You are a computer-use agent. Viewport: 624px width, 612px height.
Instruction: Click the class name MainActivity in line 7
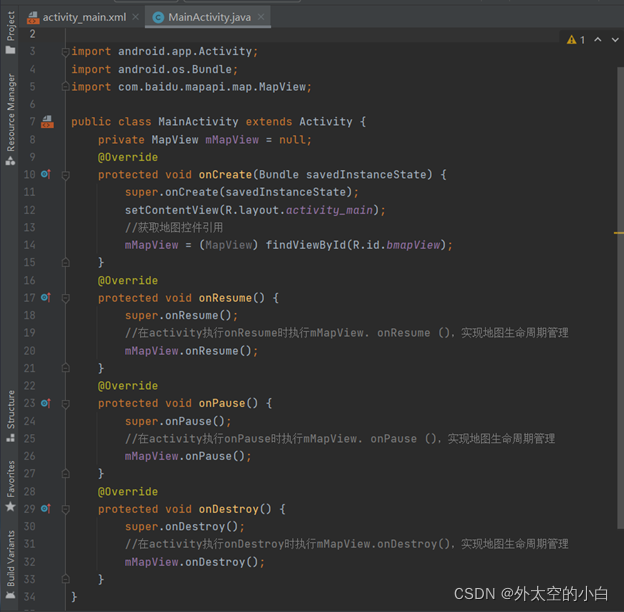coord(198,122)
